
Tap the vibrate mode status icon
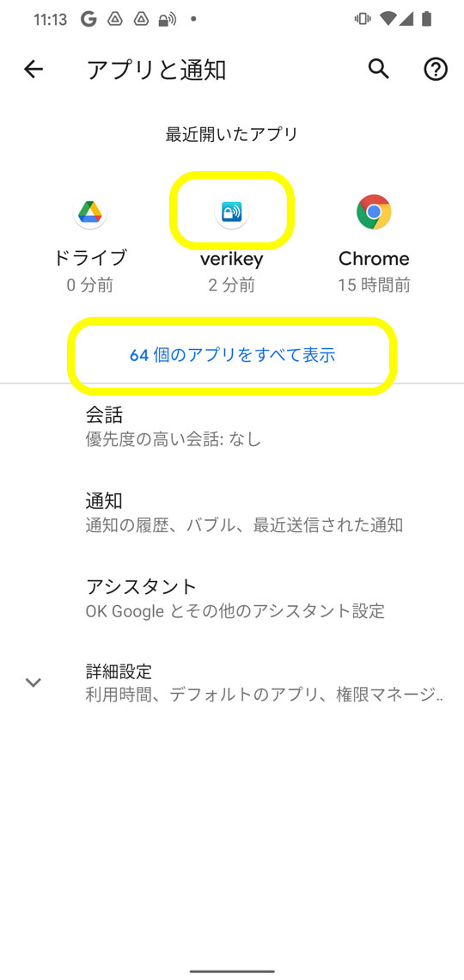click(363, 20)
